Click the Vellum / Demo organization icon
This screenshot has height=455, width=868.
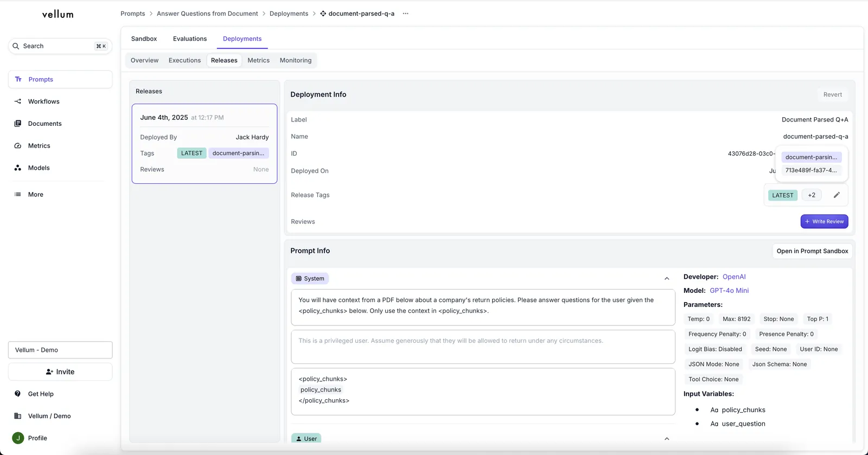click(18, 416)
